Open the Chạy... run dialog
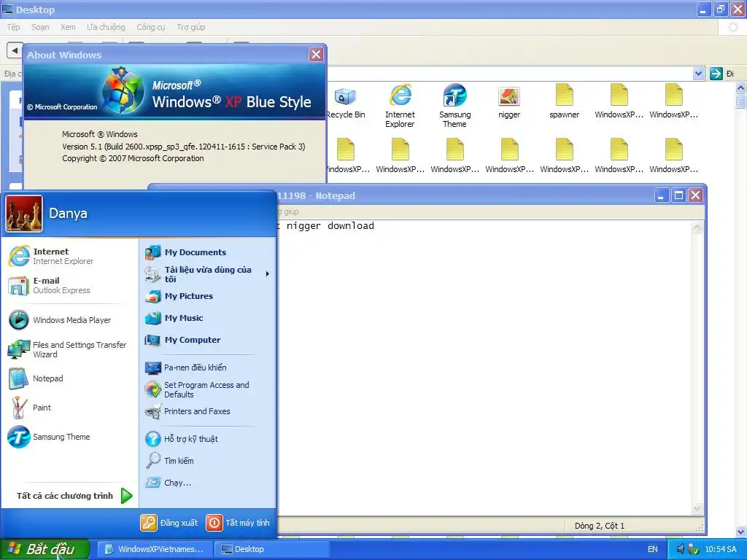The height and width of the screenshot is (560, 747). 169,483
